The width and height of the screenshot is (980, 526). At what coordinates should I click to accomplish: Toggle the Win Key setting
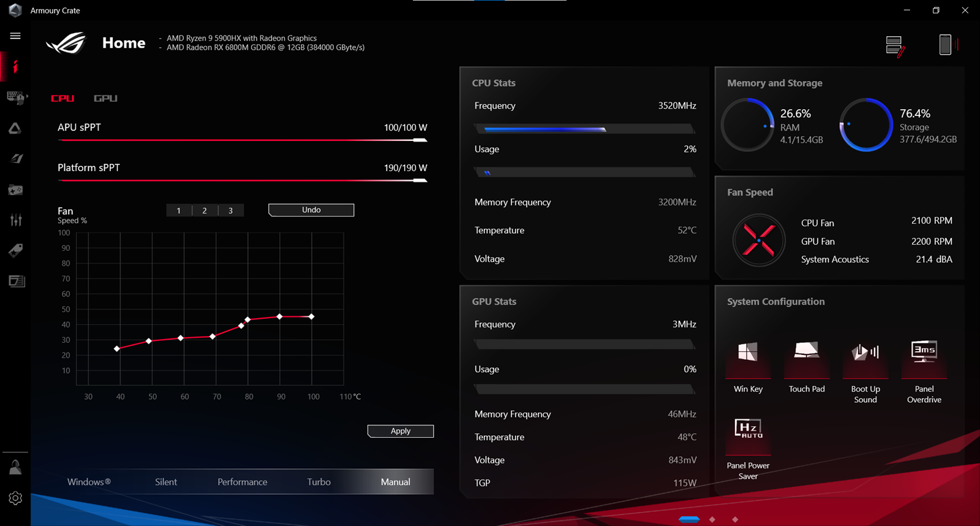click(x=748, y=367)
